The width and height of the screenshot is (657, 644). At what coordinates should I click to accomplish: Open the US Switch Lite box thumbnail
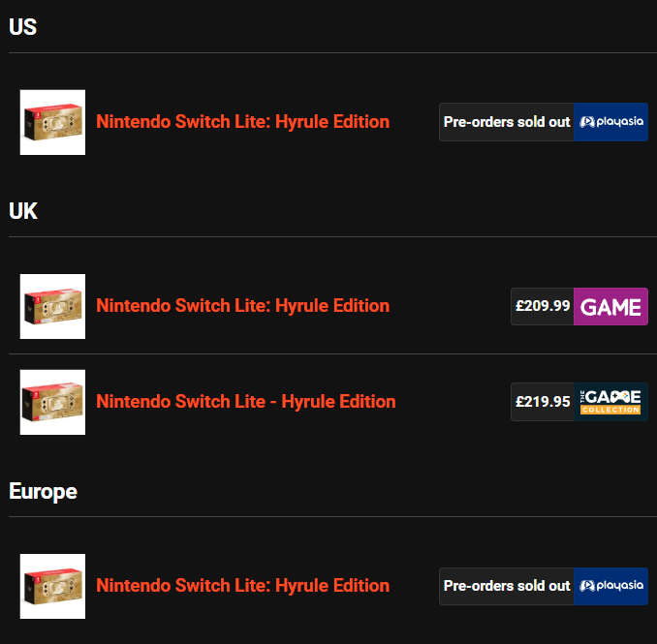click(52, 122)
